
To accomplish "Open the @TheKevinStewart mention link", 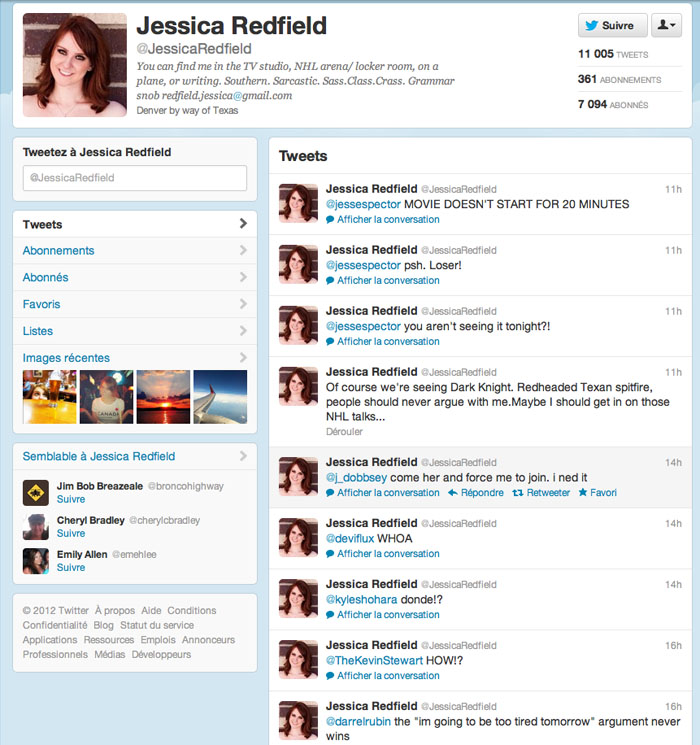I will tap(374, 660).
